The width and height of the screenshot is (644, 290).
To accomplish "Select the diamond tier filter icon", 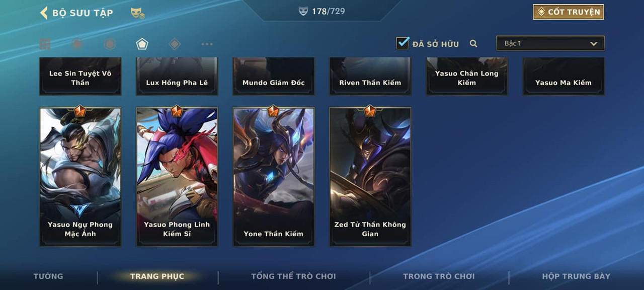I will click(x=175, y=44).
